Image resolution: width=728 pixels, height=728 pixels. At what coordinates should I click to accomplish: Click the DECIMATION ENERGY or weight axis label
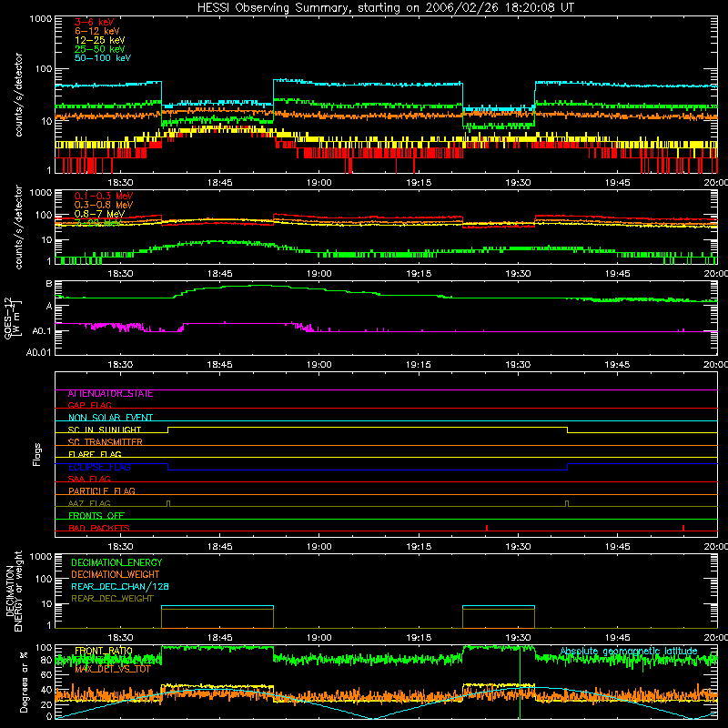14,591
